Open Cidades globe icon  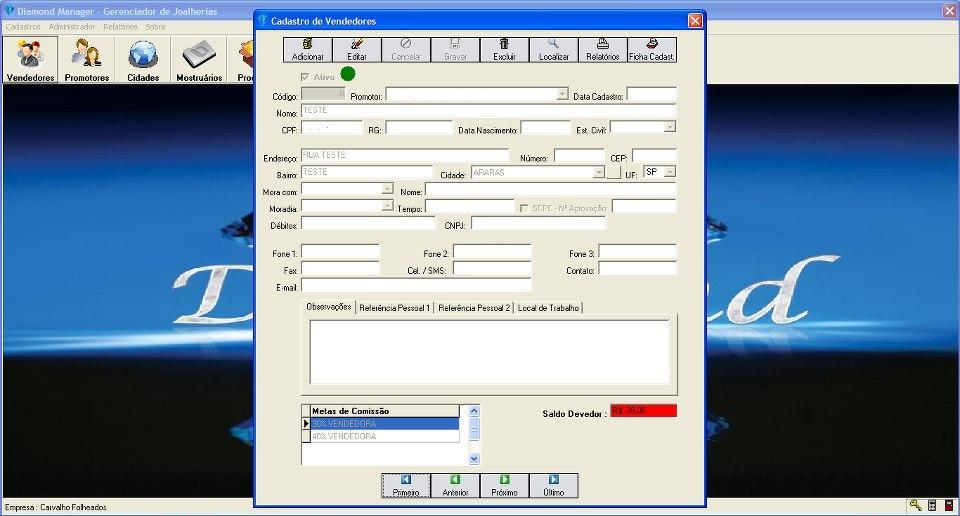click(143, 61)
